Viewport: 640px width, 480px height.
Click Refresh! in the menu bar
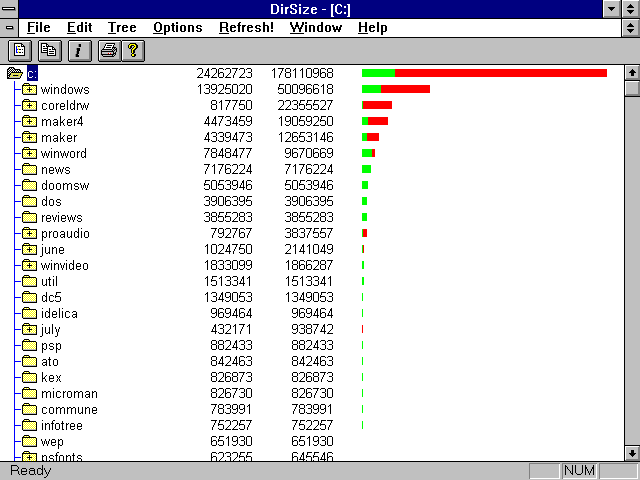coord(246,27)
